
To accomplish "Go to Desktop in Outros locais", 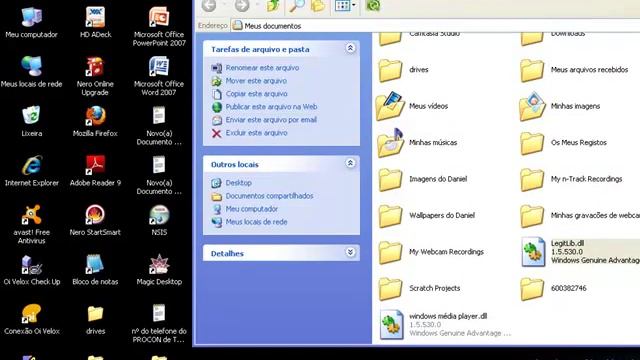I will (x=239, y=183).
